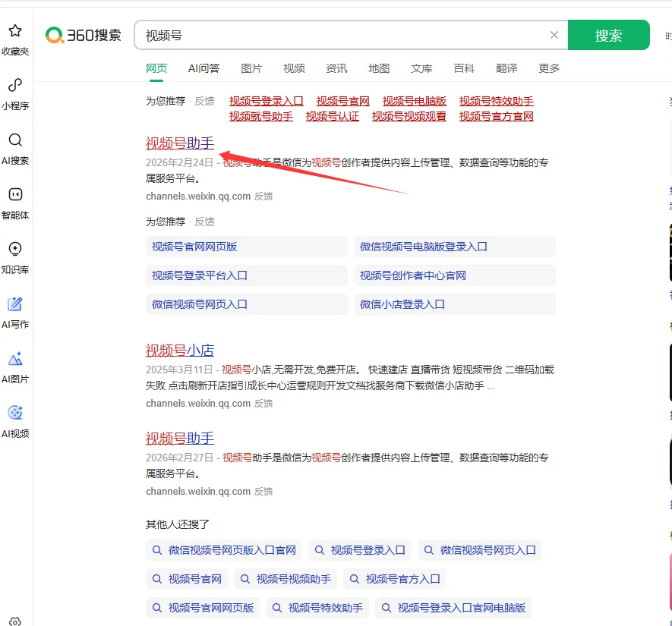Select the 微信视频号电脑版登录入口 suggestion

(455, 247)
